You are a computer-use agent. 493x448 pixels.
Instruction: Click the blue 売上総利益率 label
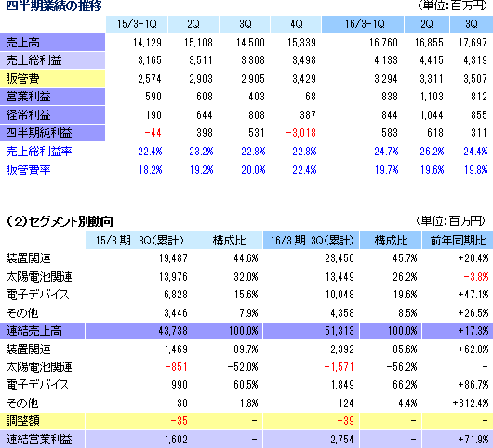coord(39,152)
